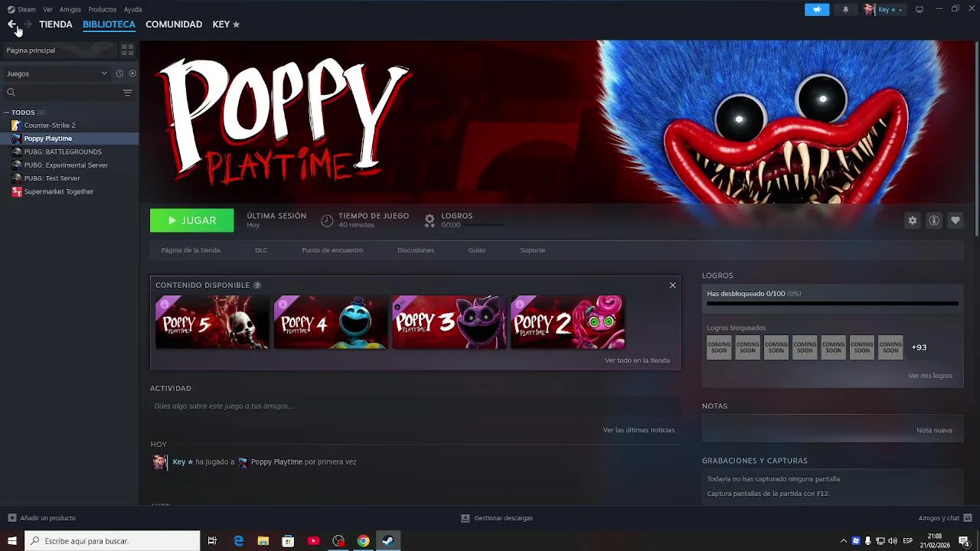
Task: Click the +93 locked achievements count
Action: pos(919,347)
